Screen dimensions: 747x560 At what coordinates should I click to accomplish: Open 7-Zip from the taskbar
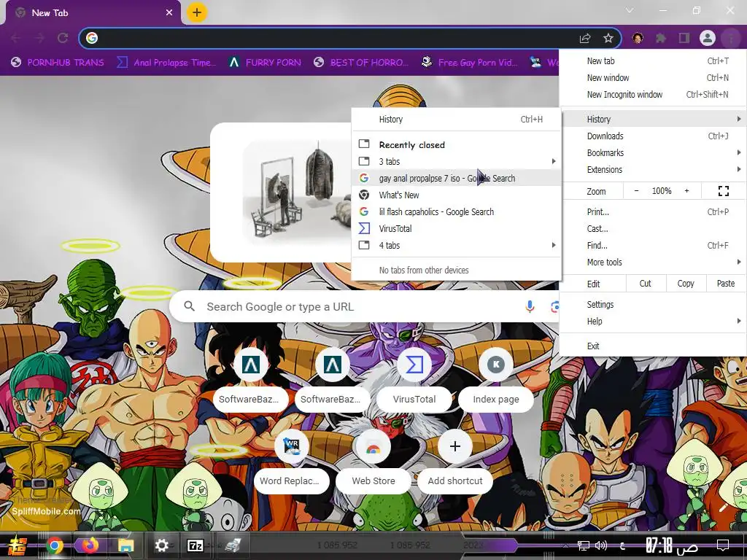[196, 545]
